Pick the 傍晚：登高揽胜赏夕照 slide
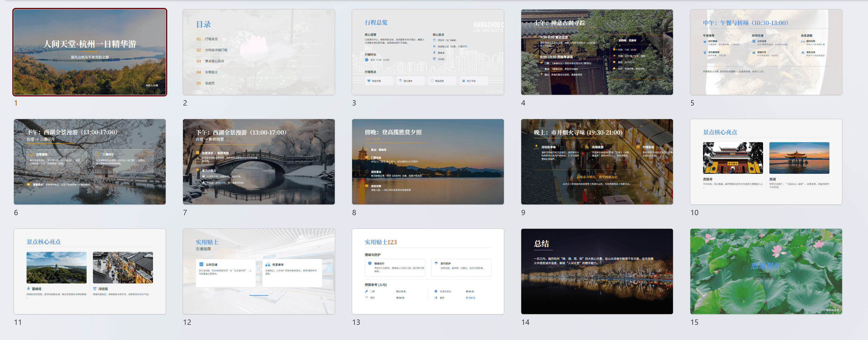 (428, 162)
